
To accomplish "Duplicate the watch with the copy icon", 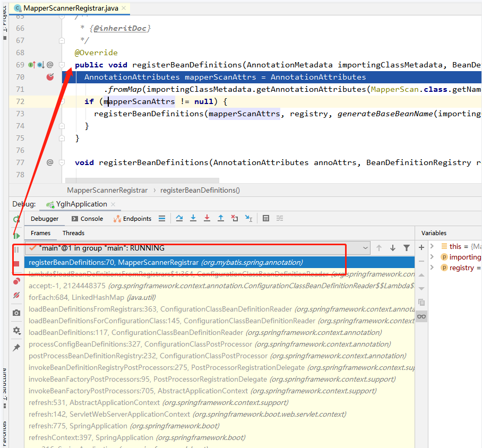I will pyautogui.click(x=421, y=302).
